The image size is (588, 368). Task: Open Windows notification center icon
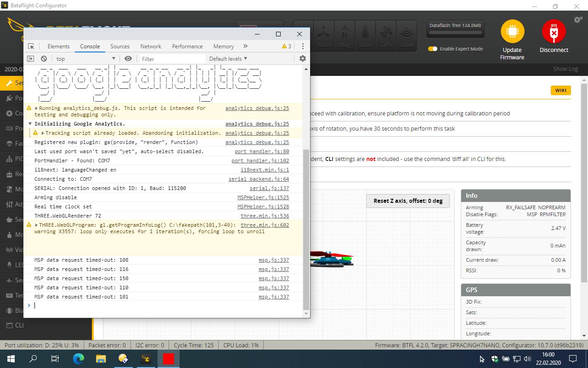point(573,359)
